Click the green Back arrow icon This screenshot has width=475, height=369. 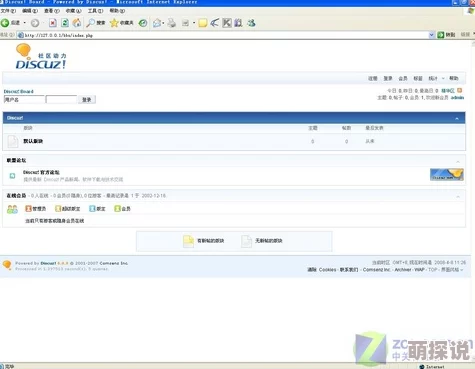pyautogui.click(x=5, y=23)
